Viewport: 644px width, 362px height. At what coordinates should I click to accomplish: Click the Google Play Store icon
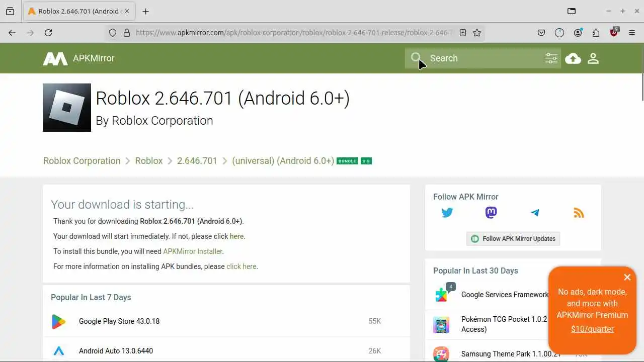click(x=59, y=321)
